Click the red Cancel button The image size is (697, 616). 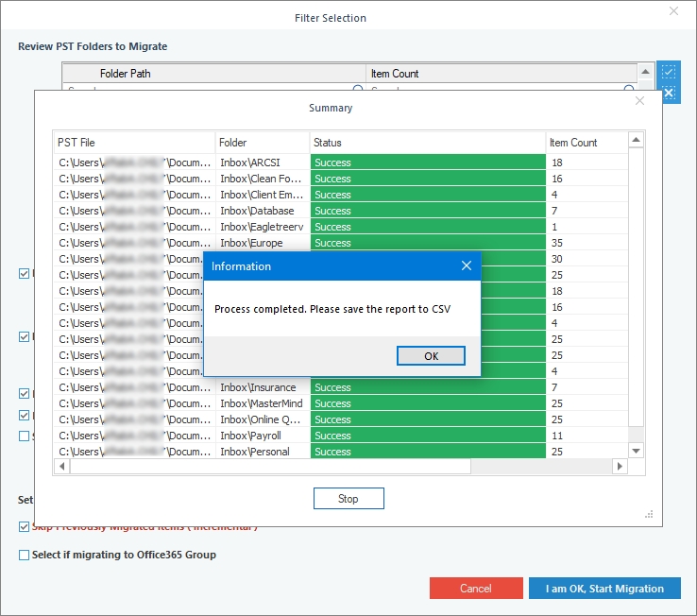tap(476, 589)
